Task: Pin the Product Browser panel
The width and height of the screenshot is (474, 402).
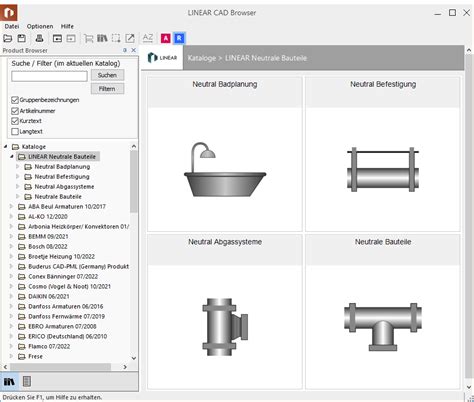Action: pos(125,50)
